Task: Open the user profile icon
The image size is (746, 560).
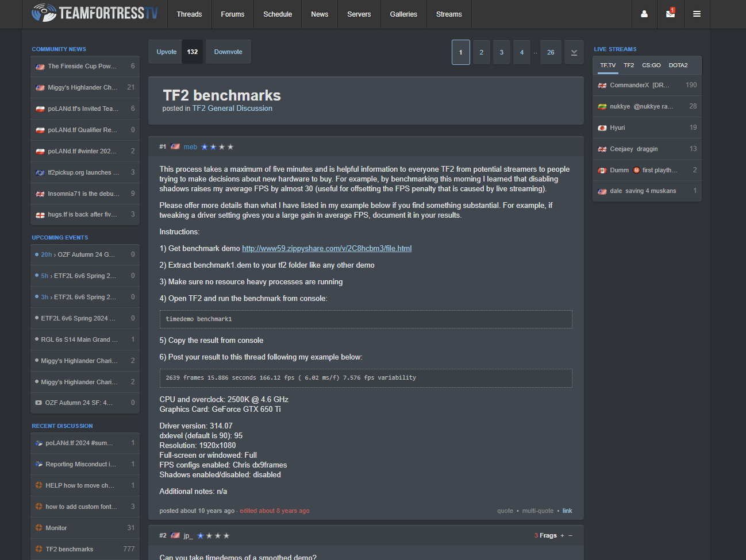Action: pos(644,14)
